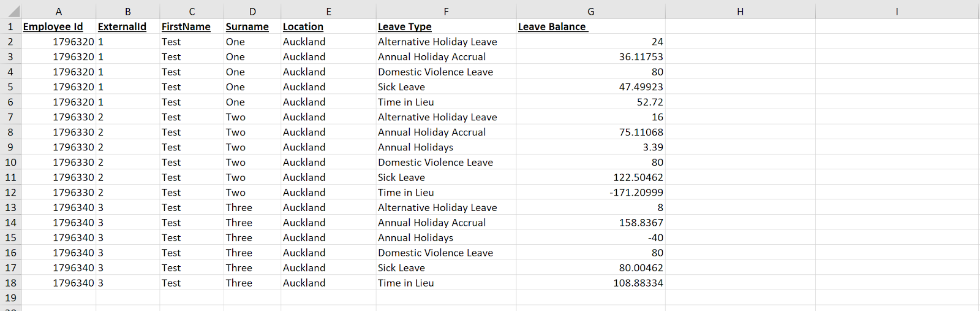
Task: Select the Time in Lieu cell in row 6
Action: pos(446,102)
